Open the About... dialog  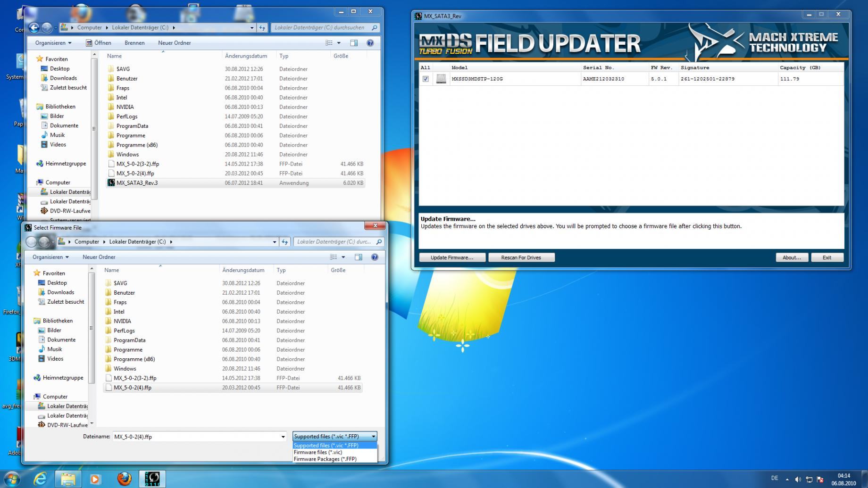coord(792,257)
